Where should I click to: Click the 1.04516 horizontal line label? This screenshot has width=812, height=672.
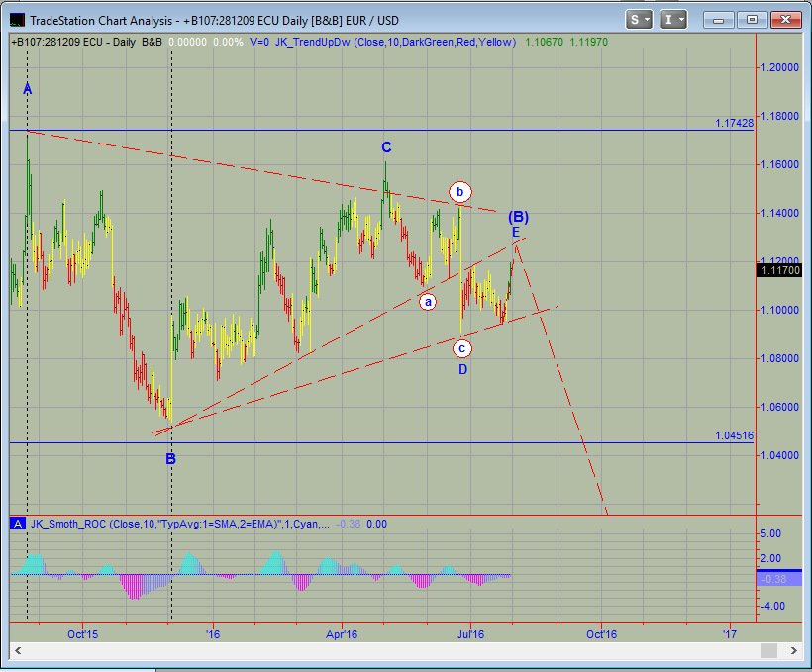tap(735, 435)
